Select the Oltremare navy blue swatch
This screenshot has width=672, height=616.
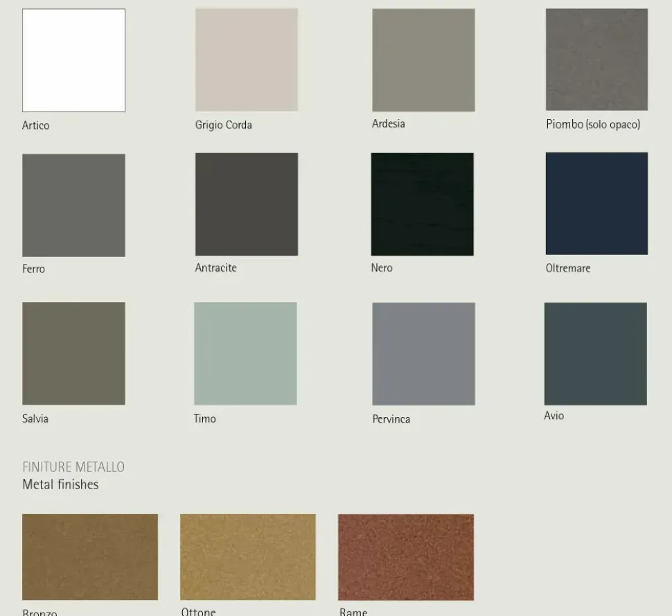pos(596,204)
